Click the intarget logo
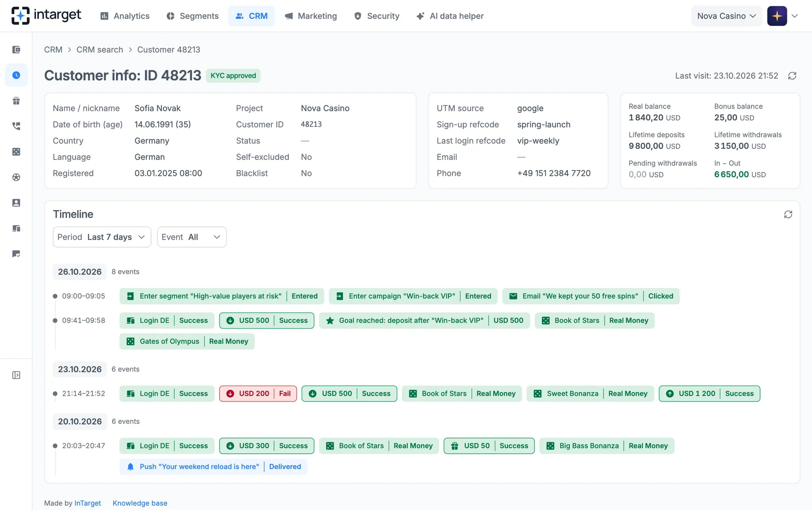This screenshot has height=510, width=812. pos(46,16)
